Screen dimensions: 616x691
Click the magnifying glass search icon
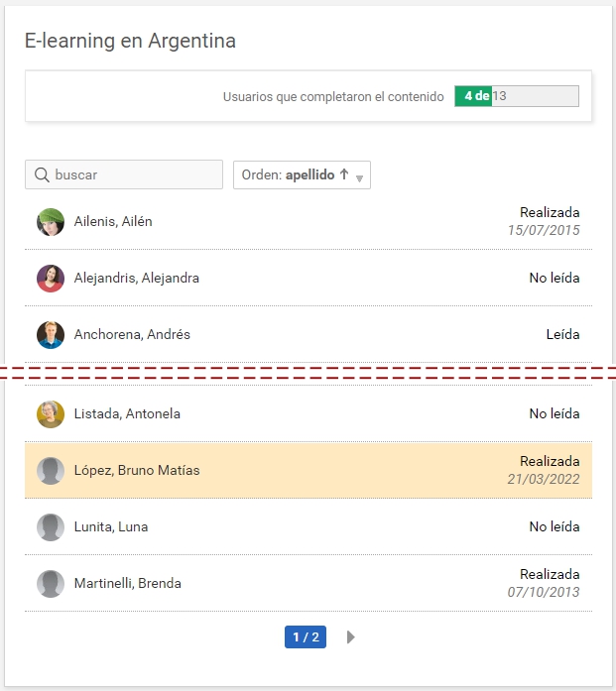pyautogui.click(x=42, y=175)
